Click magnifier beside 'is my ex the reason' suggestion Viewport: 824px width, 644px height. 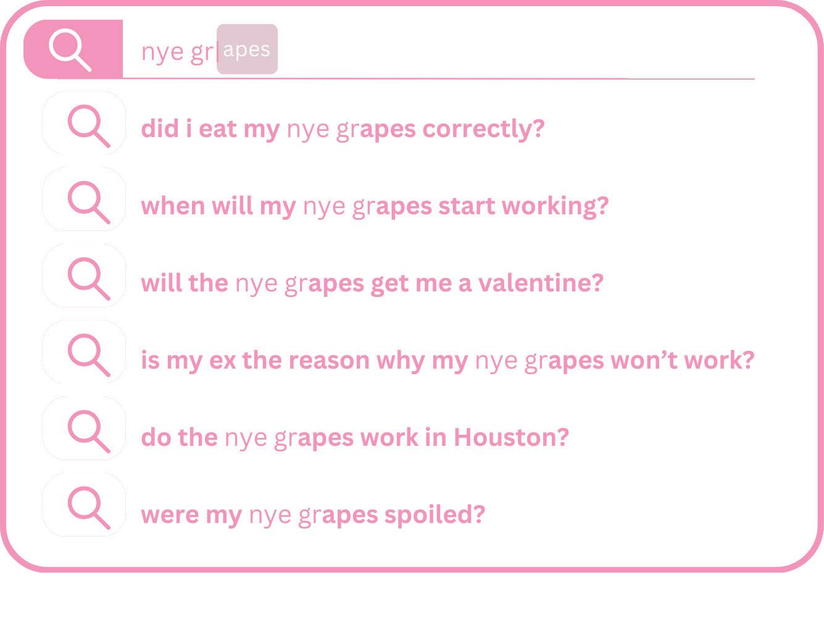(x=88, y=356)
